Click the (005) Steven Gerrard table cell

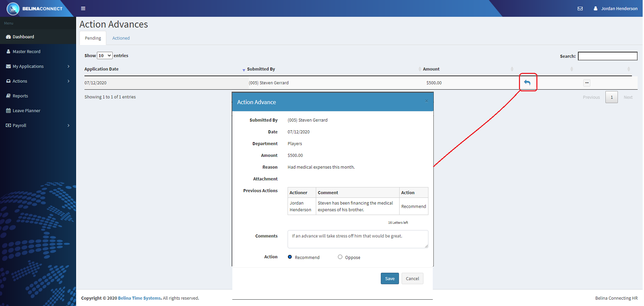pyautogui.click(x=269, y=83)
